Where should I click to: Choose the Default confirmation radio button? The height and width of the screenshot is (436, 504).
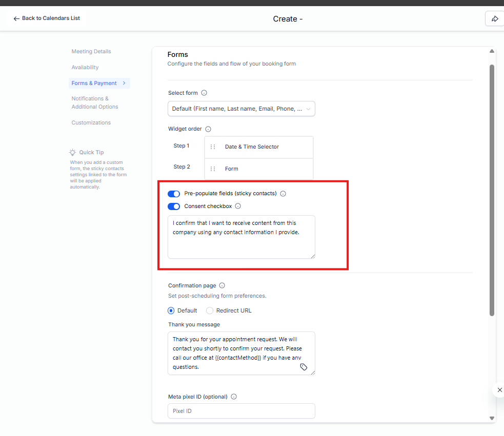[171, 310]
